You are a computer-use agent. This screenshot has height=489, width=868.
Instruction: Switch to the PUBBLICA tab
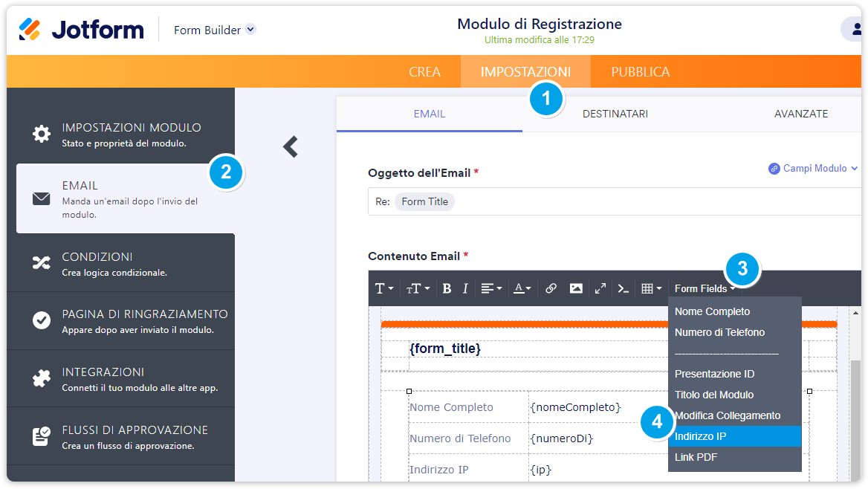click(x=641, y=72)
